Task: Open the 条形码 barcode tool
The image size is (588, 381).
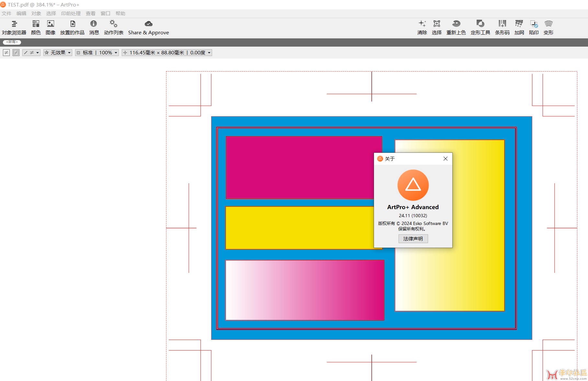Action: click(502, 28)
